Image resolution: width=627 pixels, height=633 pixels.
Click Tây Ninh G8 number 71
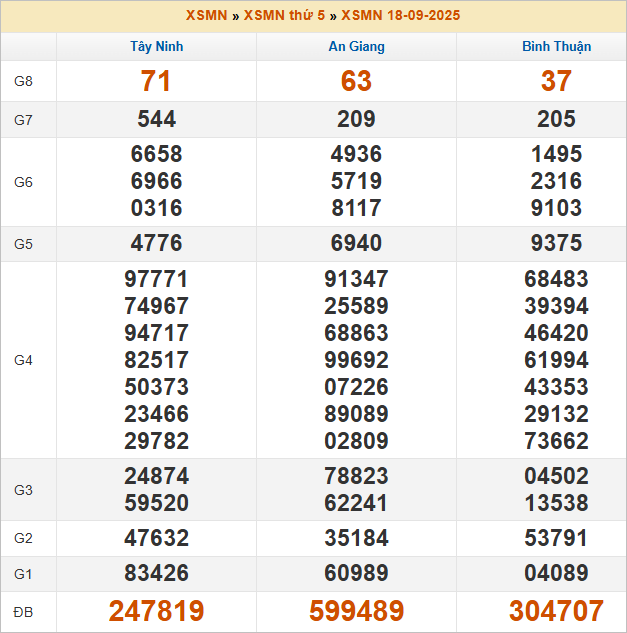click(x=156, y=82)
